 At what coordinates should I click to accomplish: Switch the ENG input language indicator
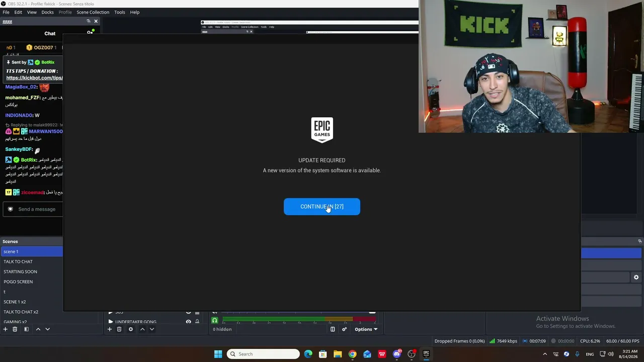(590, 354)
